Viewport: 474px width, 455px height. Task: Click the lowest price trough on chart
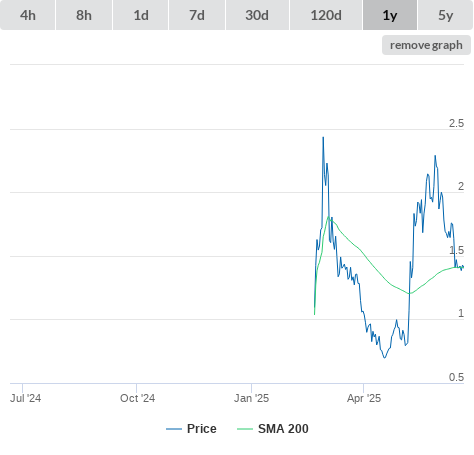coord(384,358)
